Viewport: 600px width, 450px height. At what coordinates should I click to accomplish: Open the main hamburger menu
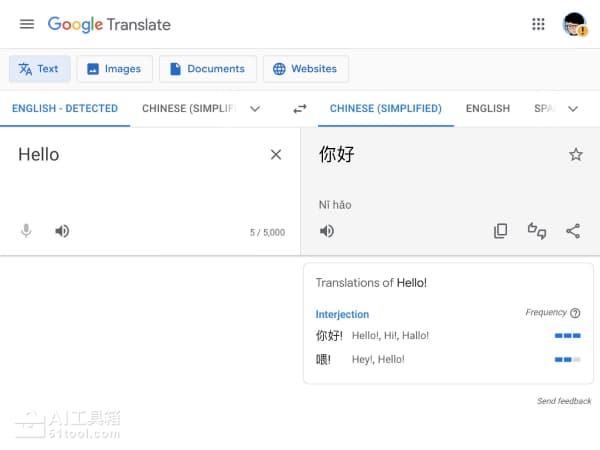pyautogui.click(x=27, y=24)
